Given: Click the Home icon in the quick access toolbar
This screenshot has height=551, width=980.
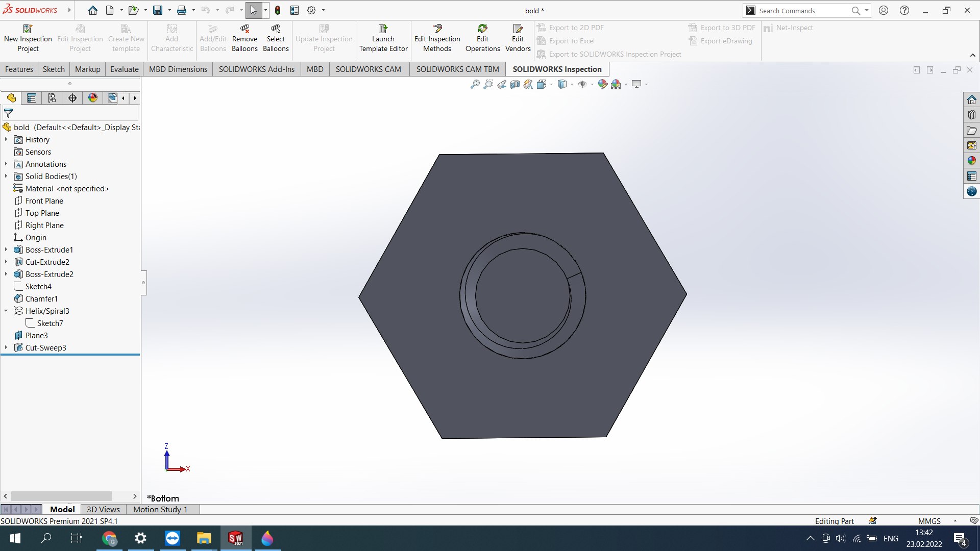Looking at the screenshot, I should click(x=92, y=10).
